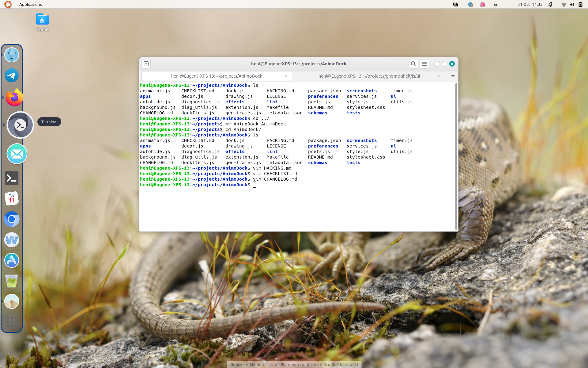This screenshot has width=588, height=368.
Task: Open the Home folder on desktop
Action: (x=42, y=22)
